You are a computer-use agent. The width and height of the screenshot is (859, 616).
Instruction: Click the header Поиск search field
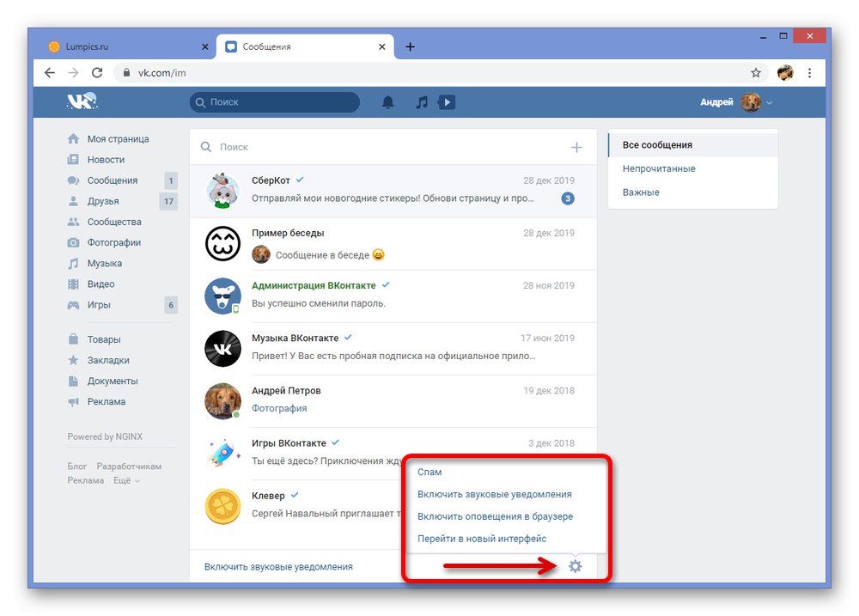coord(275,102)
